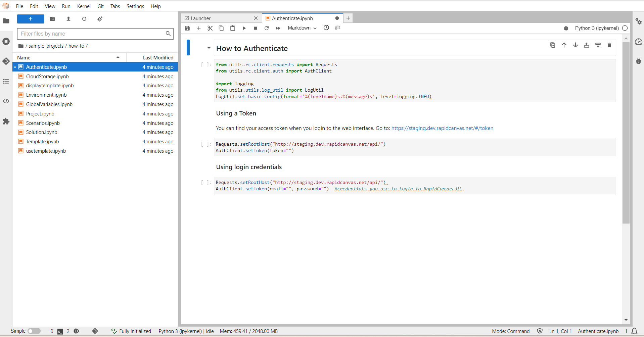The width and height of the screenshot is (644, 337).
Task: Open the Extension Manager puzzle icon
Action: (6, 121)
